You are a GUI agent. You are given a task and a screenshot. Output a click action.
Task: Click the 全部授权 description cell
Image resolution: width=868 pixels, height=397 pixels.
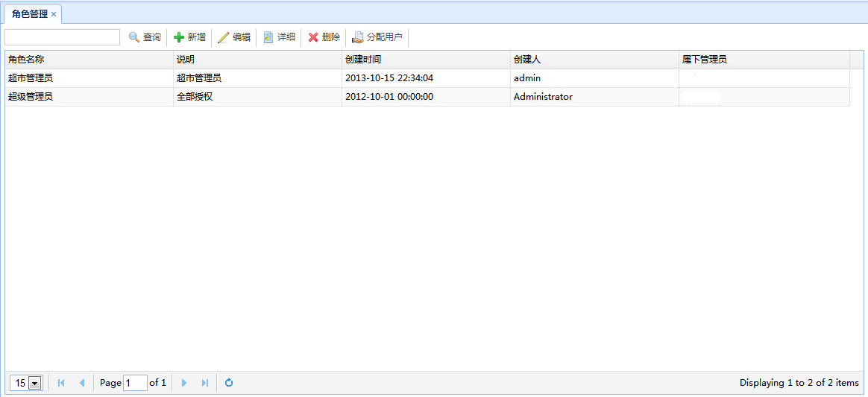(x=257, y=97)
